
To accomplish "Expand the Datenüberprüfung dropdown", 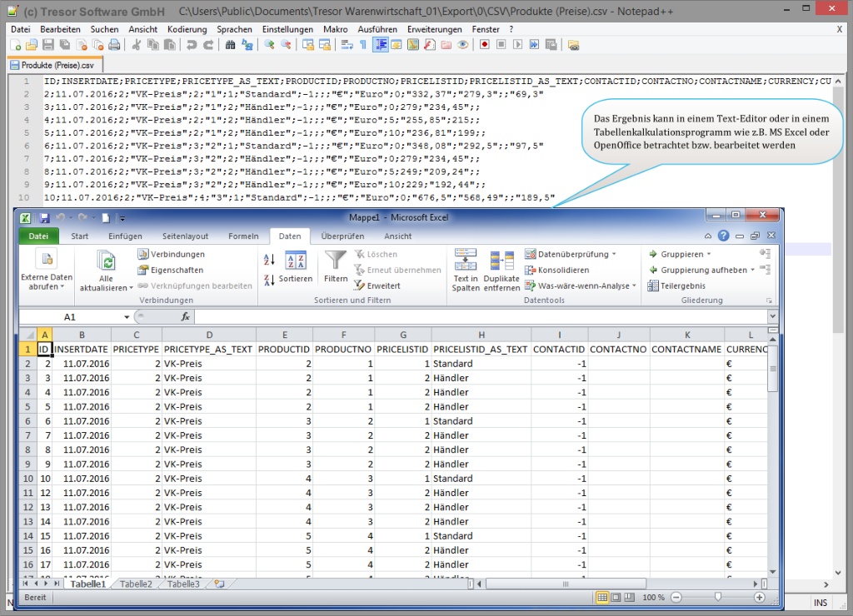I will 614,254.
